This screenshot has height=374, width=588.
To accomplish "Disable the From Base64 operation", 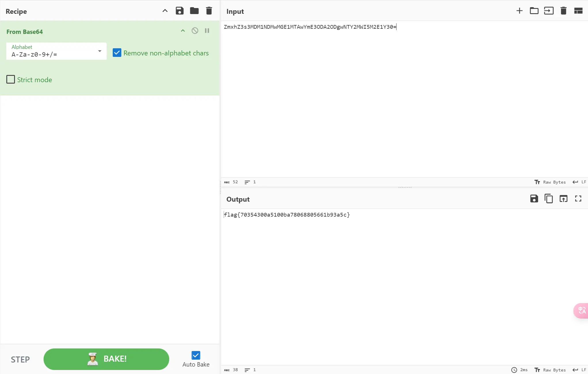I will pos(195,31).
